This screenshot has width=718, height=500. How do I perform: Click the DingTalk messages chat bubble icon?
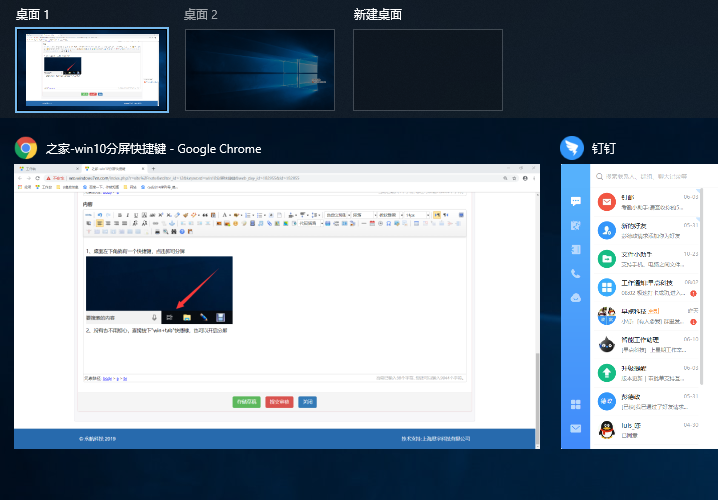(x=576, y=201)
